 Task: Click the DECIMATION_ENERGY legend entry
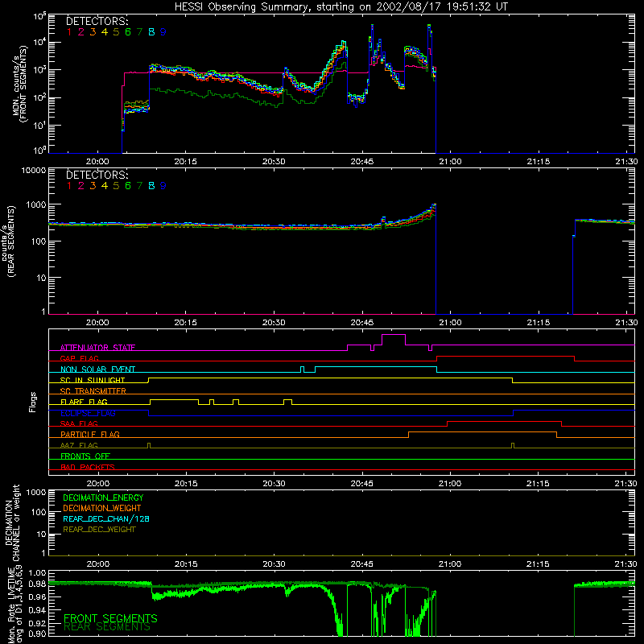(x=103, y=497)
